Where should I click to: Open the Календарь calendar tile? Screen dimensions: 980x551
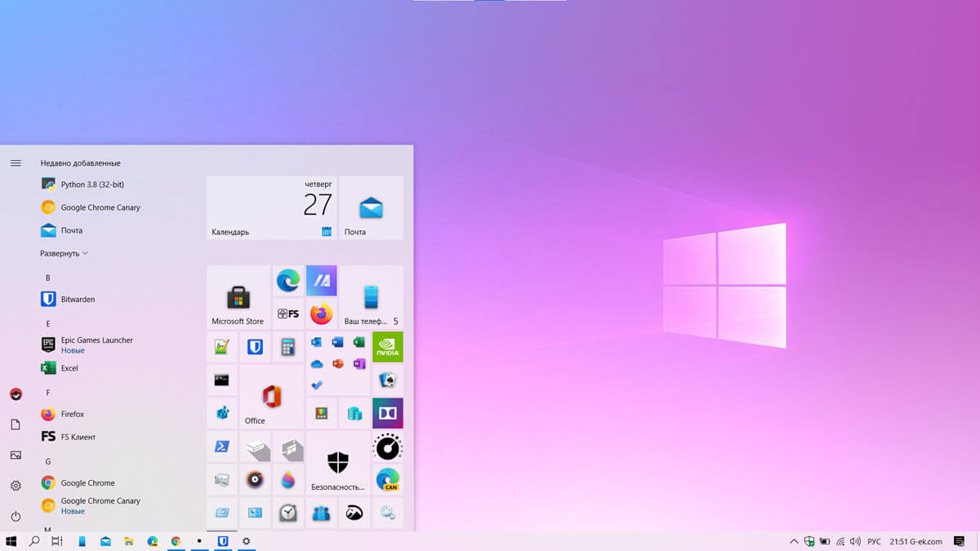[271, 208]
